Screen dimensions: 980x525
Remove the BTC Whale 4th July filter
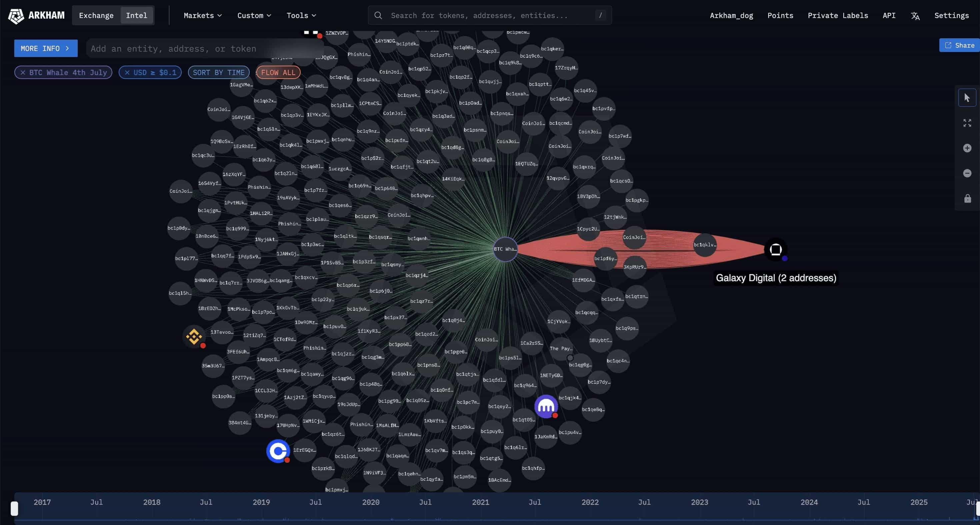click(23, 72)
